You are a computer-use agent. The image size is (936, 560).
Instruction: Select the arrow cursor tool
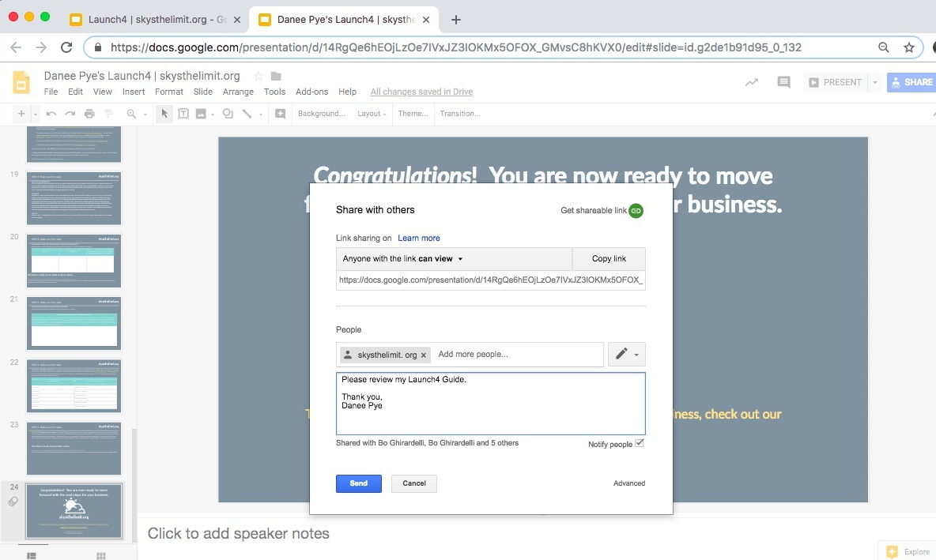point(164,113)
